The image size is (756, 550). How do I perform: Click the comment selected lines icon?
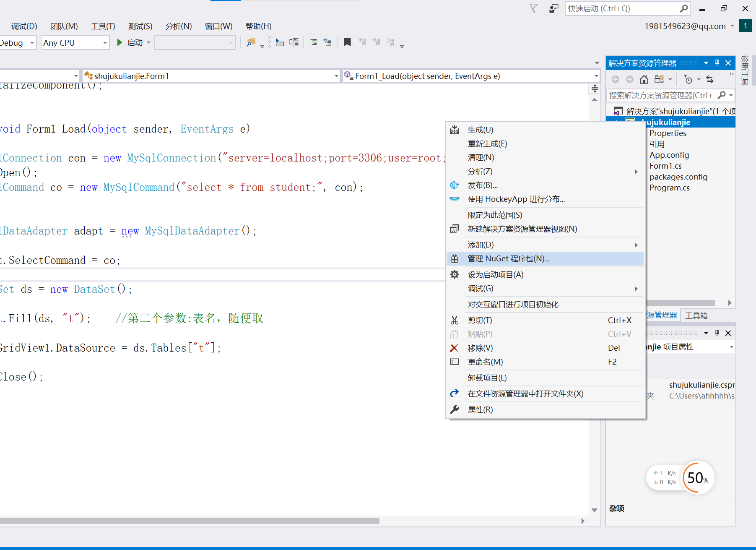(x=314, y=42)
